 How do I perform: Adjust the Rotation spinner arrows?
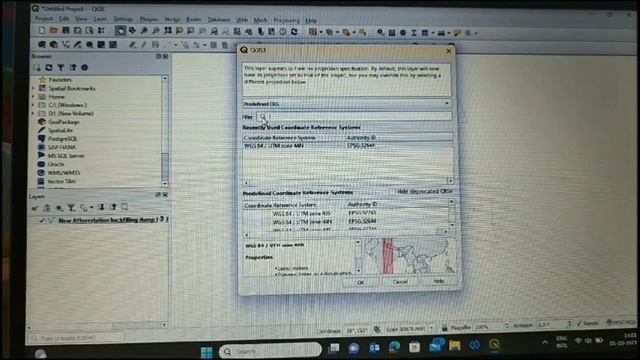click(569, 324)
